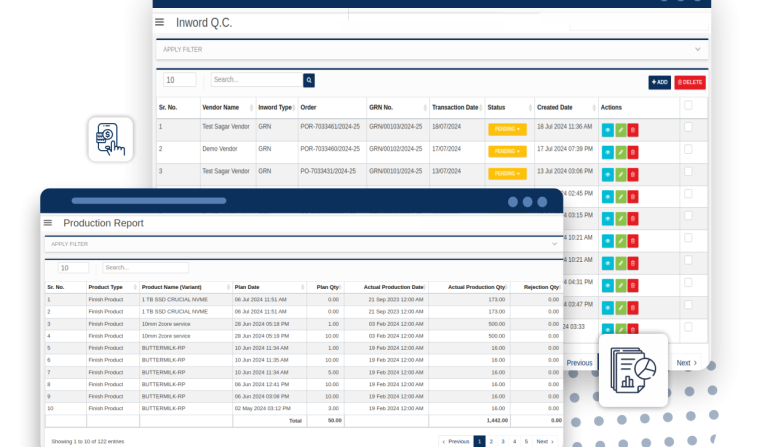View the record created at 03:47 PM
Screen dimensions: 770x447
click(x=607, y=308)
